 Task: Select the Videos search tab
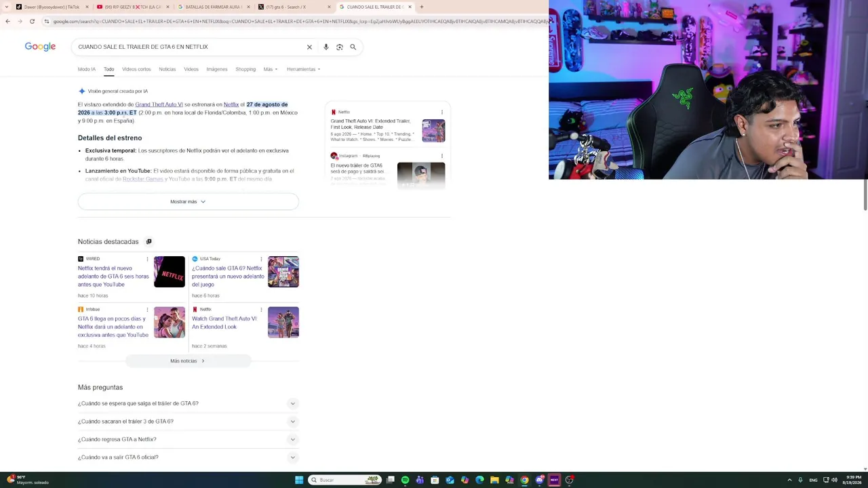pos(191,69)
